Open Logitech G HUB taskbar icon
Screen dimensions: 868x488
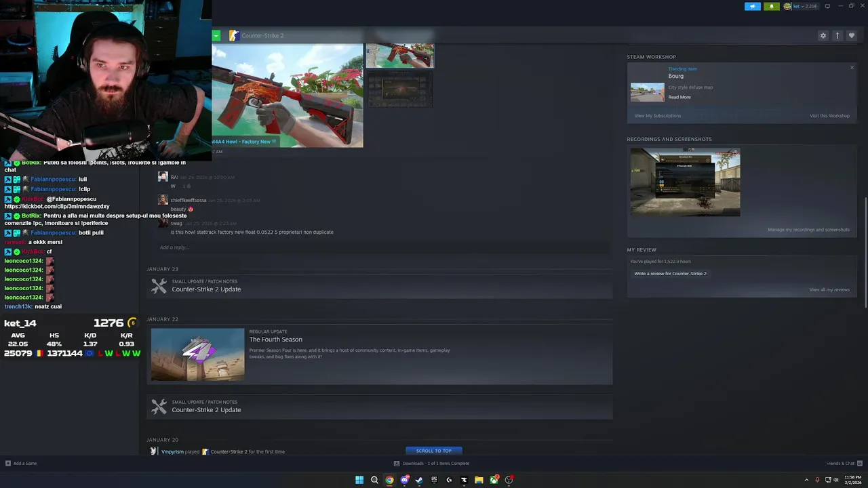pyautogui.click(x=449, y=480)
